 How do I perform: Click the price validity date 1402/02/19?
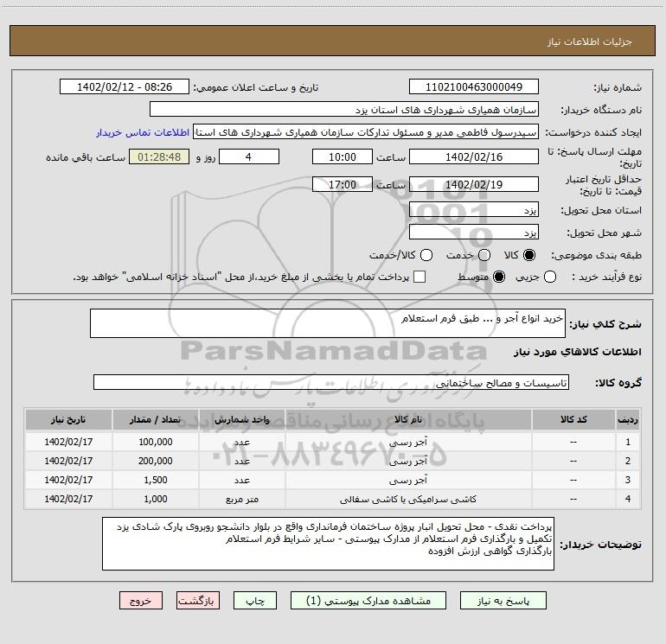[474, 185]
